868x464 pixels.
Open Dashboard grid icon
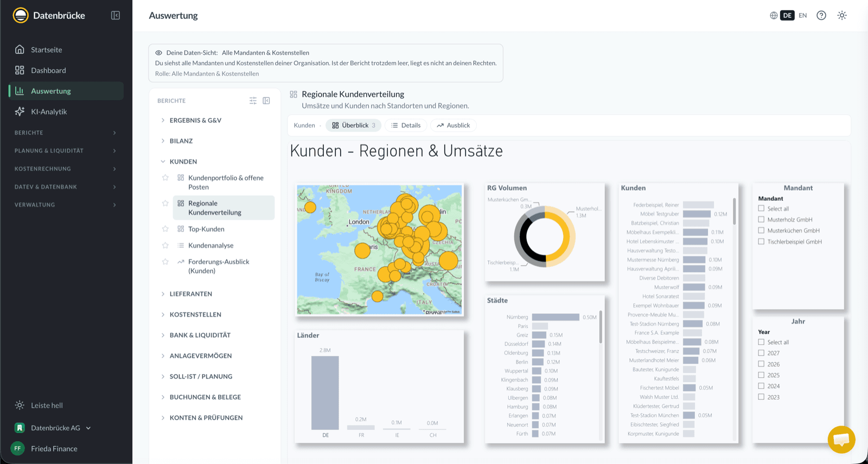[20, 70]
